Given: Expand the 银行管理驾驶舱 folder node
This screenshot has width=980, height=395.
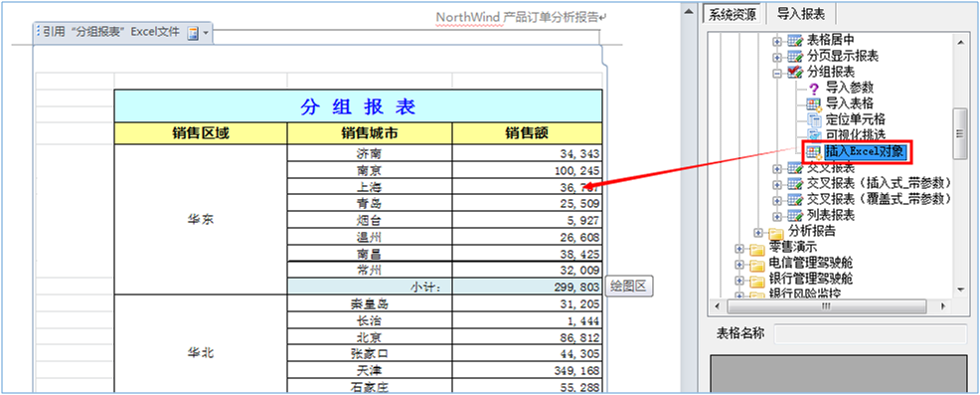Looking at the screenshot, I should point(740,280).
